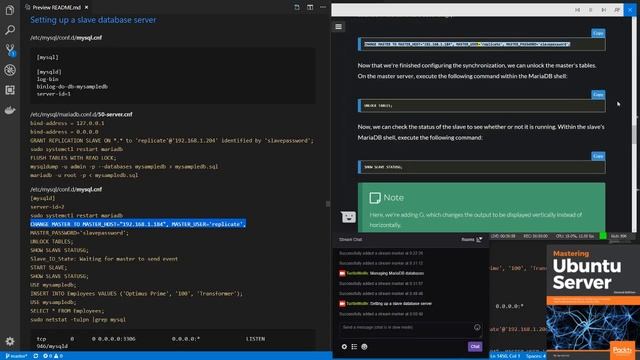This screenshot has width=640, height=360.
Task: Click the Mastering Ubuntu Server book cover
Action: 593,302
